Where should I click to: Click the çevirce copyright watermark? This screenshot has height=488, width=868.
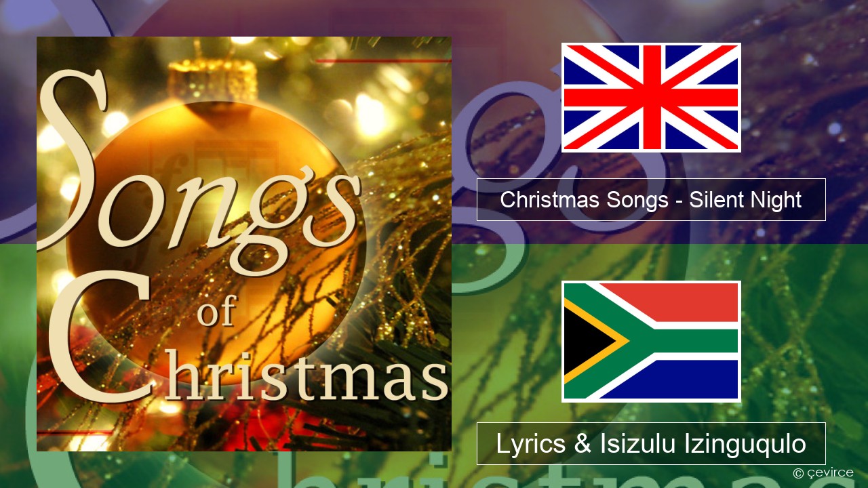coord(823,473)
